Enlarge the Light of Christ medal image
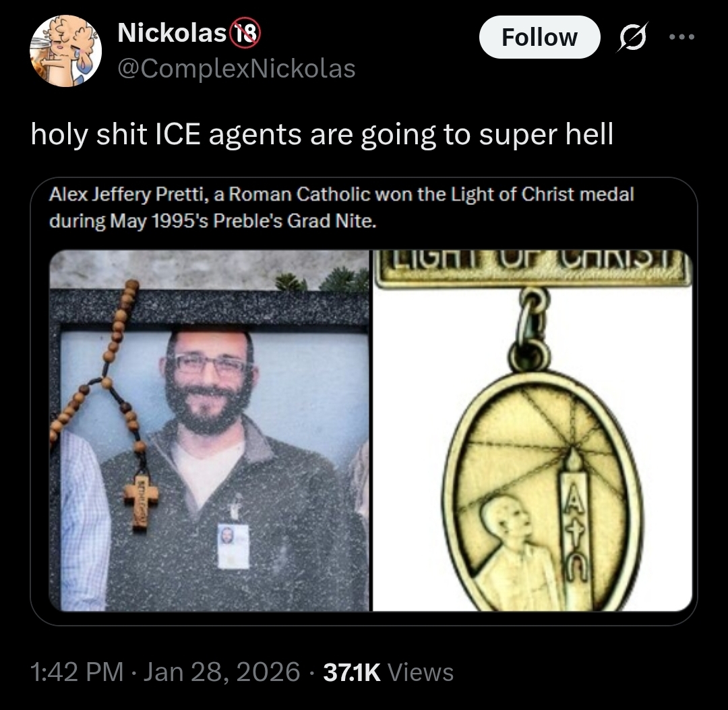The image size is (728, 710). point(533,430)
